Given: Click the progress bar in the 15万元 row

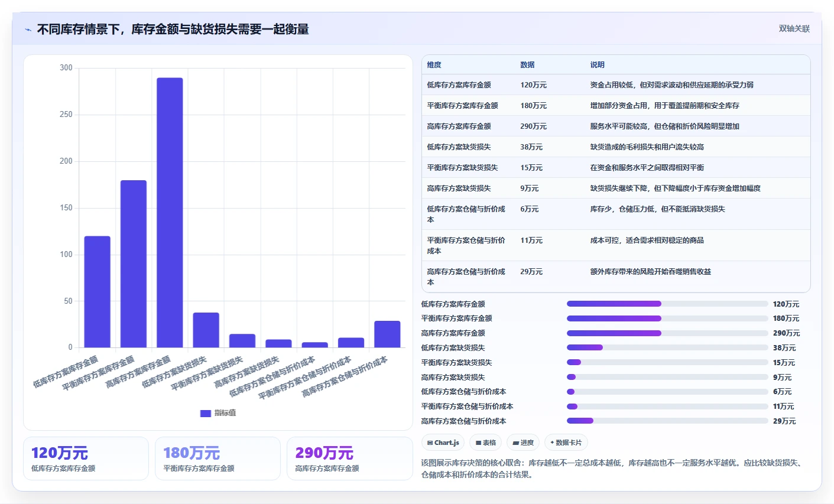Looking at the screenshot, I should coord(667,363).
